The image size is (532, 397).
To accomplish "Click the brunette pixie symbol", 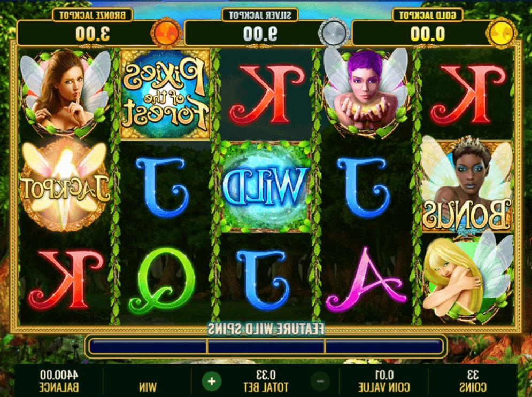I will pos(65,92).
